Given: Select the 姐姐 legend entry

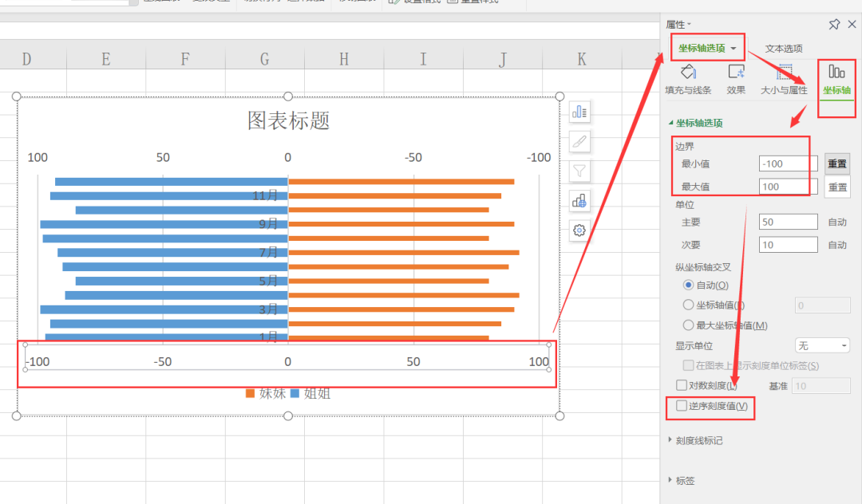Looking at the screenshot, I should point(310,393).
